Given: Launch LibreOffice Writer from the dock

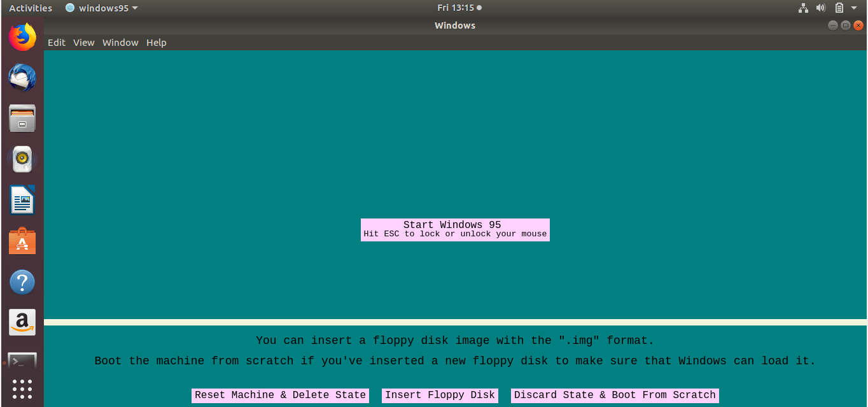Looking at the screenshot, I should pyautogui.click(x=22, y=200).
